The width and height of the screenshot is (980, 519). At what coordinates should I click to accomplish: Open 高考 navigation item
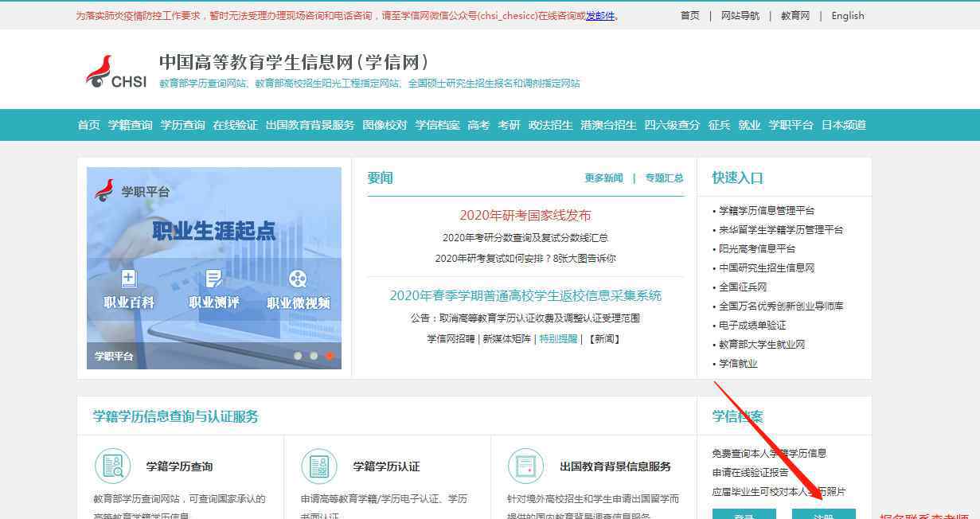479,125
